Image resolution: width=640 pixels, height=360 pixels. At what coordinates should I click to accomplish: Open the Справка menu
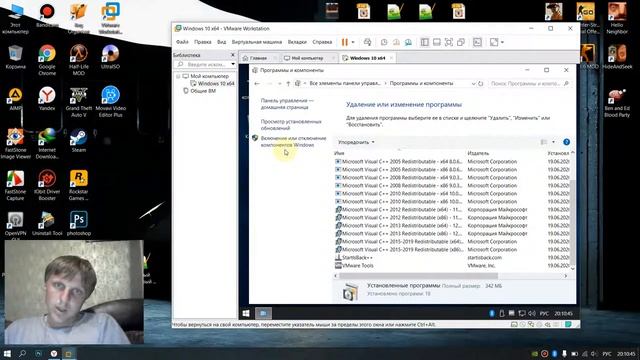(322, 42)
